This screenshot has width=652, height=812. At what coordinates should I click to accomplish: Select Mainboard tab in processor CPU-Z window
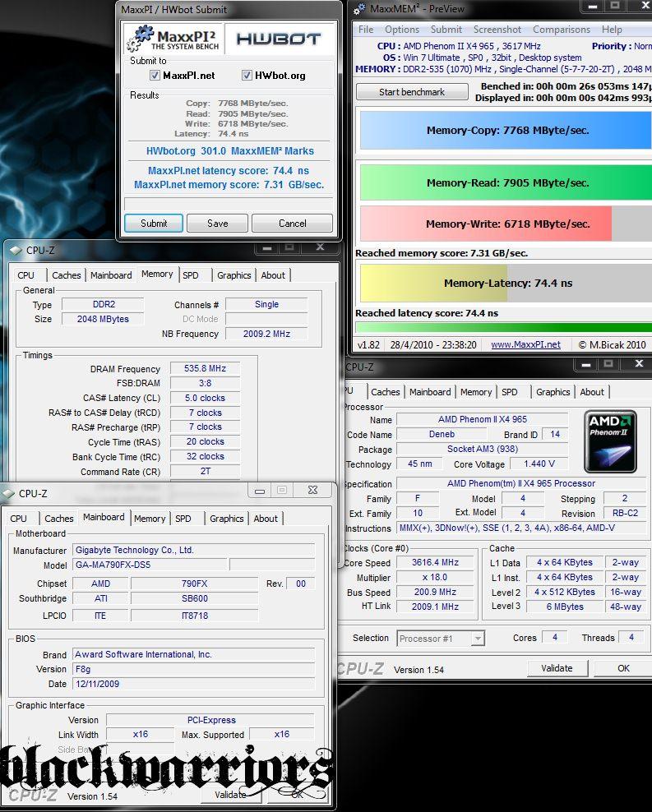pyautogui.click(x=430, y=393)
